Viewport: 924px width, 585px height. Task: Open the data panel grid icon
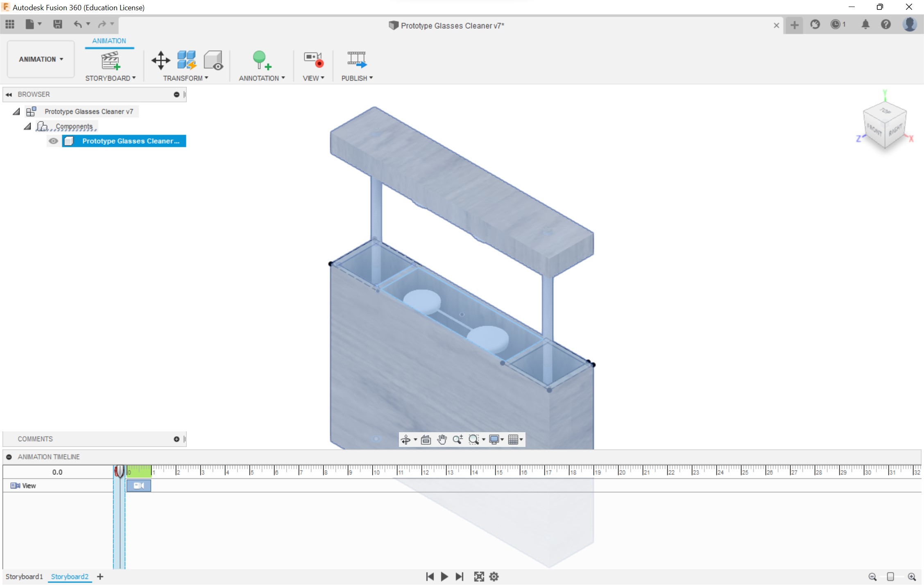[10, 24]
